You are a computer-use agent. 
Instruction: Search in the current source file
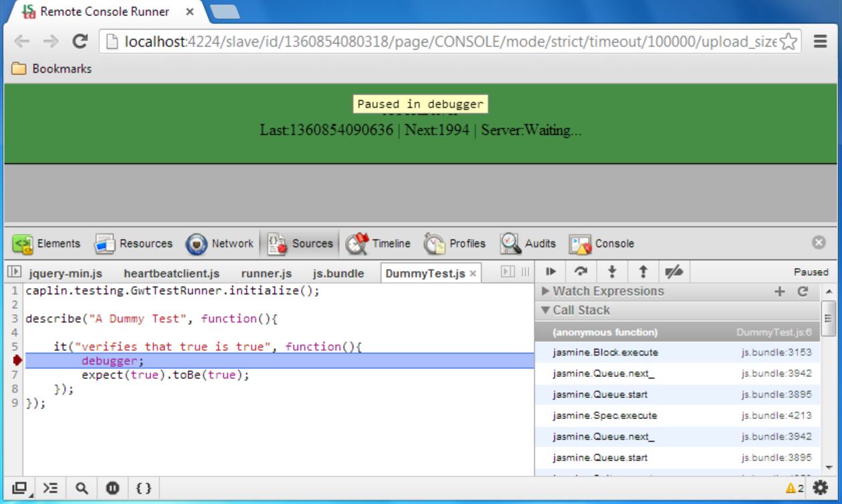coord(82,489)
